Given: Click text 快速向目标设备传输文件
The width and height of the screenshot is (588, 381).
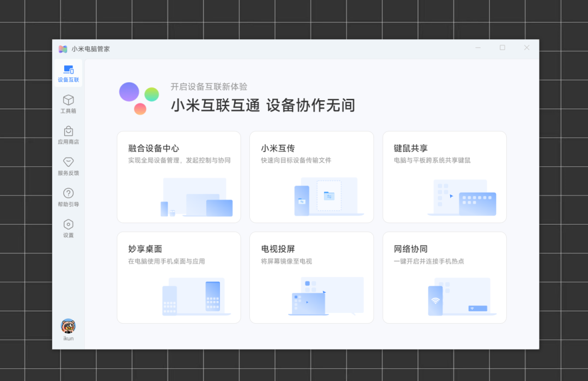Looking at the screenshot, I should coord(296,161).
